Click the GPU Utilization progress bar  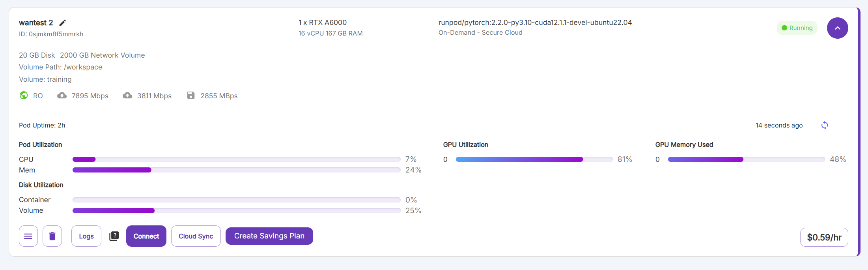click(534, 159)
